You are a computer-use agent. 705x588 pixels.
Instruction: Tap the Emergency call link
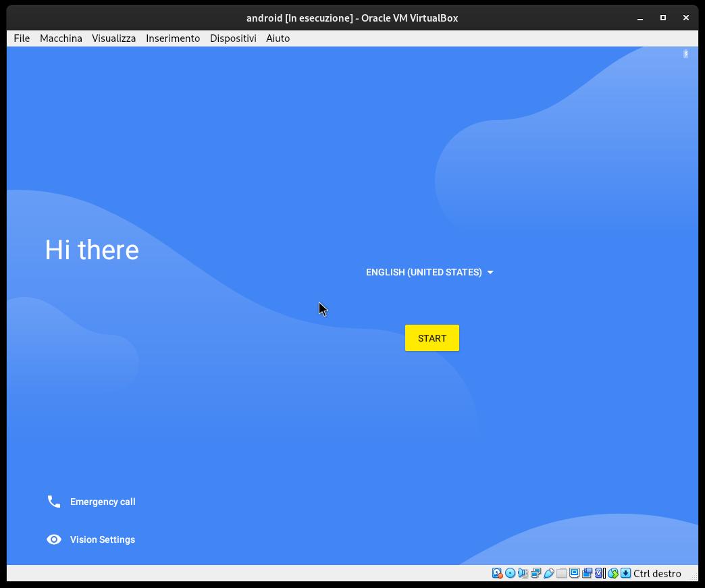tap(103, 502)
